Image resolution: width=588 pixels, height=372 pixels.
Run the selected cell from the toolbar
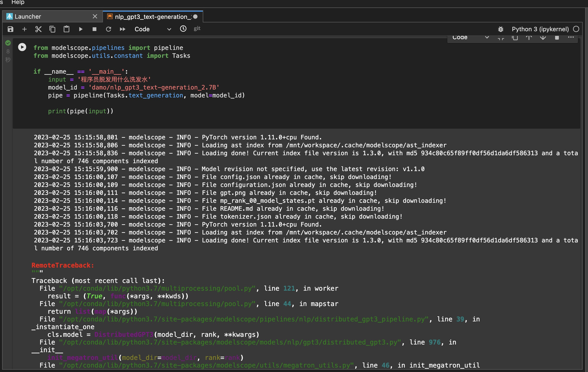pos(80,29)
